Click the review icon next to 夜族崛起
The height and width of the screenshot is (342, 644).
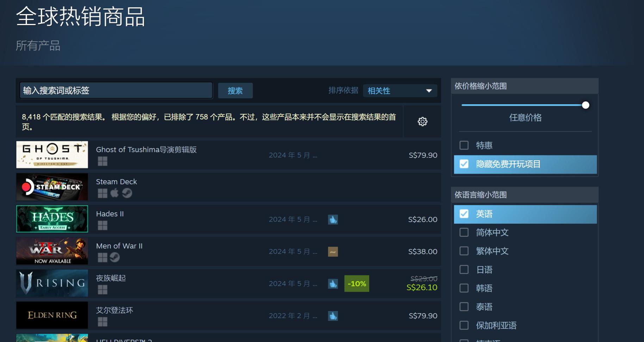click(333, 284)
